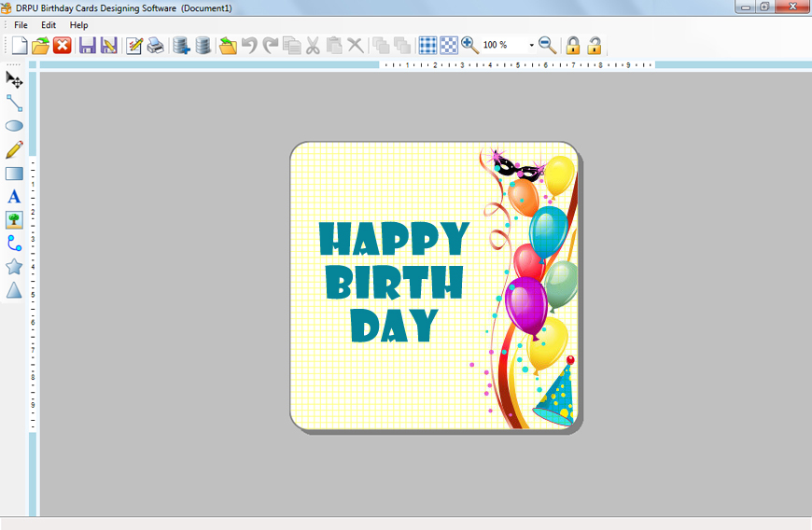
Task: Select the arc curve tool
Action: click(x=14, y=244)
